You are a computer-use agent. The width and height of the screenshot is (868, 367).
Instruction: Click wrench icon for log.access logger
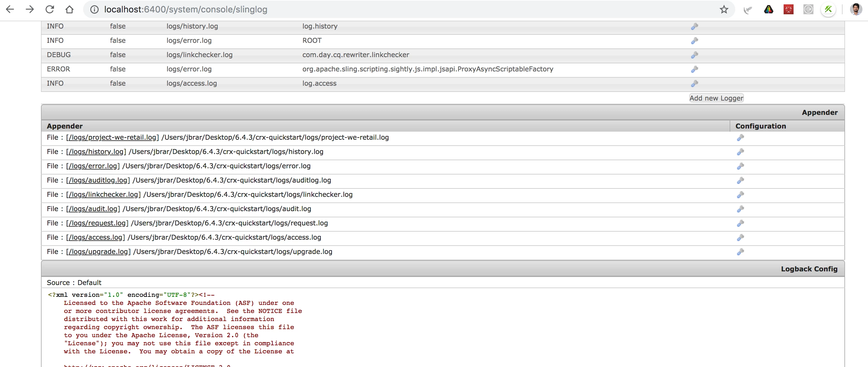pos(694,83)
